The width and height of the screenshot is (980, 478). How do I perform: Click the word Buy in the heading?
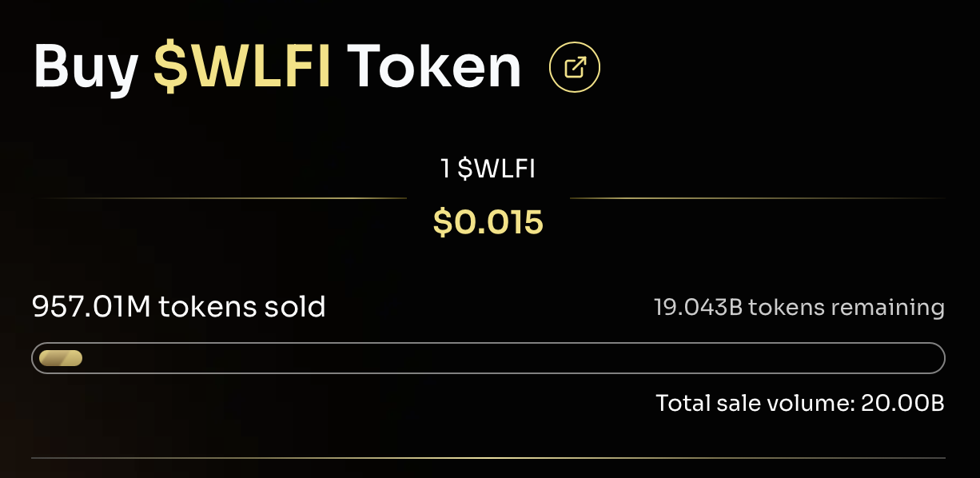click(86, 67)
